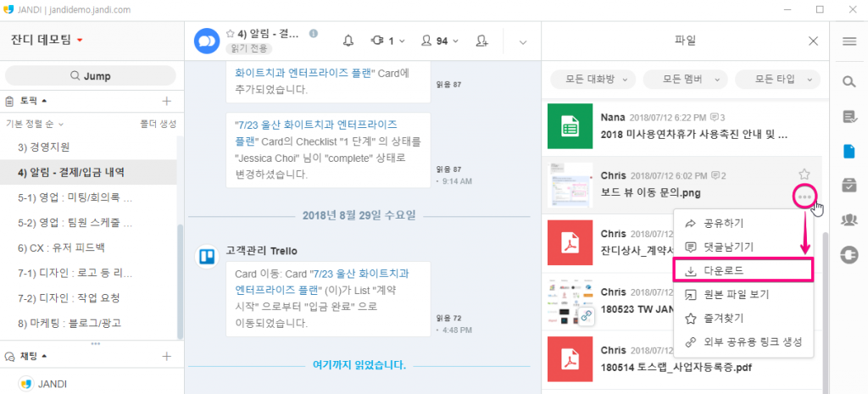Expand the 모든 타입 file type dropdown
This screenshot has width=868, height=394.
point(776,79)
